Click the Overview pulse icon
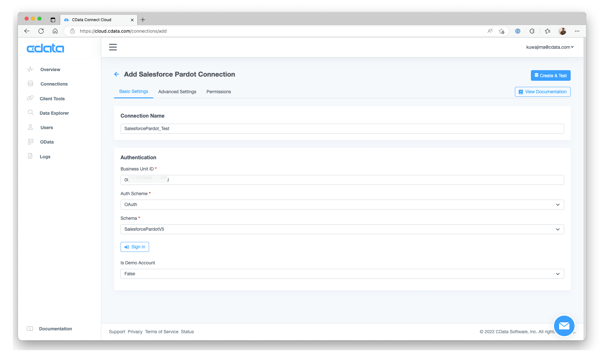Viewport: 604px width, 364px height. (x=30, y=69)
